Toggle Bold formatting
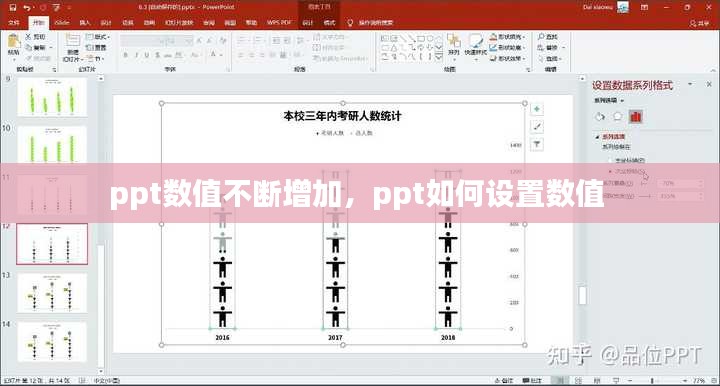 (x=125, y=55)
